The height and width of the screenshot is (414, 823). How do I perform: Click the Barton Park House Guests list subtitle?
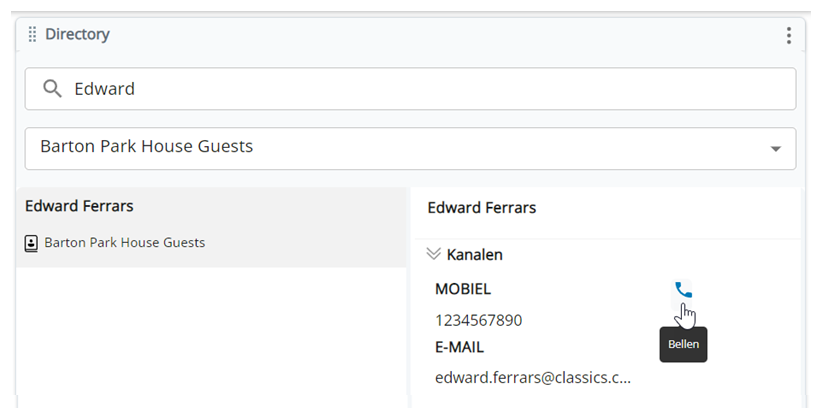pyautogui.click(x=125, y=242)
